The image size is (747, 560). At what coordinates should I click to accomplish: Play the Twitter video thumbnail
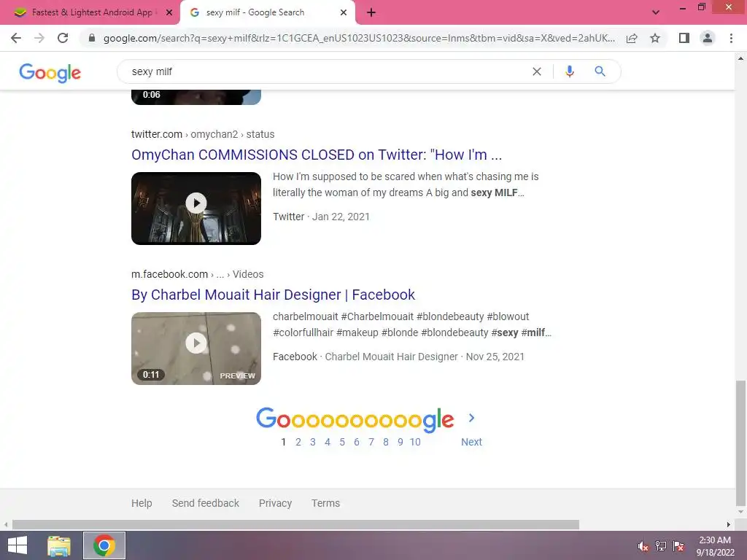tap(196, 208)
